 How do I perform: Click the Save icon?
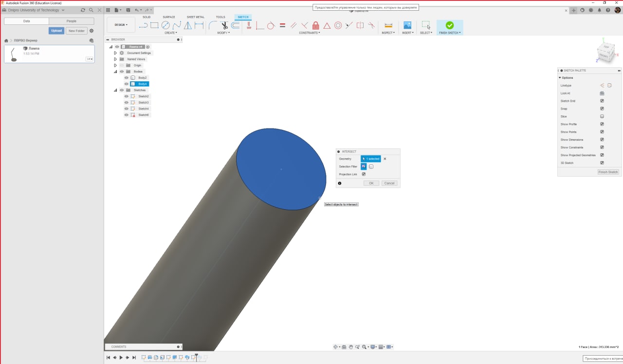(128, 10)
